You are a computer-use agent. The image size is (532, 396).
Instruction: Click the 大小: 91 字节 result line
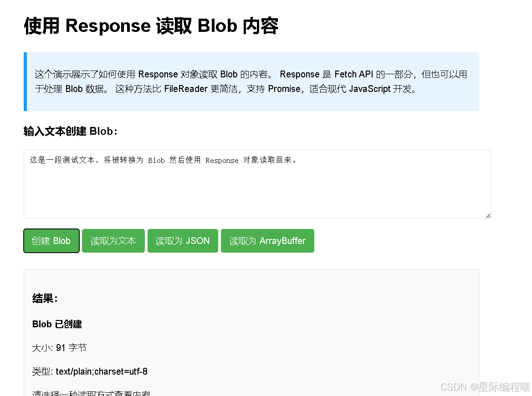[x=59, y=347]
